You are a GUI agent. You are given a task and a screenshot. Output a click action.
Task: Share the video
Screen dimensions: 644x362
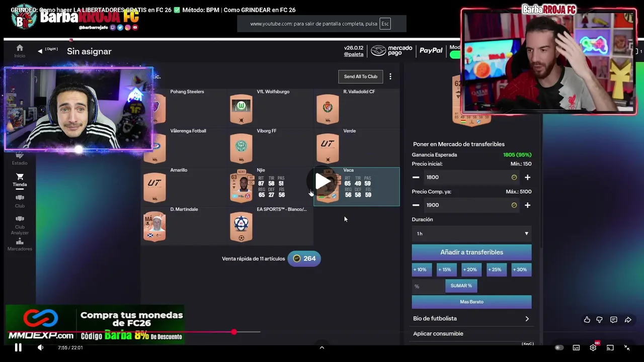click(x=628, y=320)
